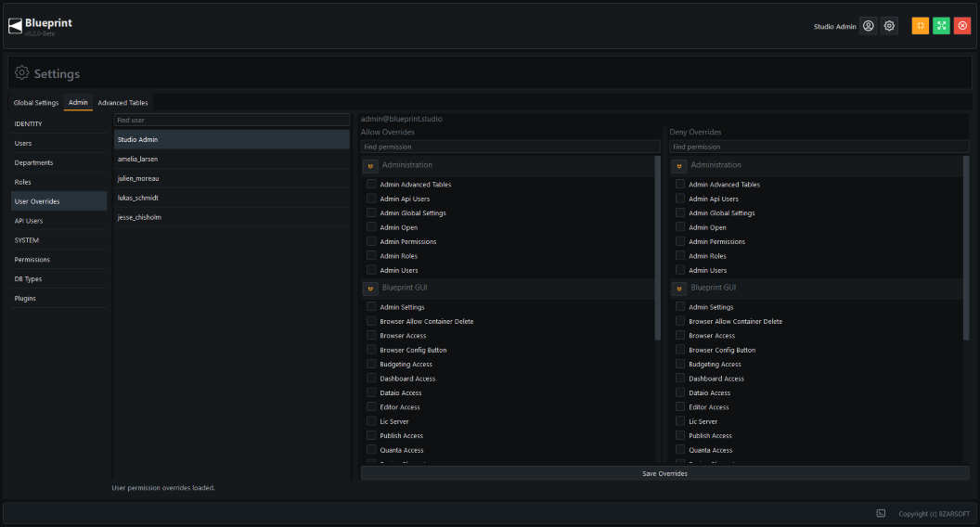This screenshot has width=980, height=527.
Task: Focus Find permission field under Allow Overrides
Action: [510, 147]
